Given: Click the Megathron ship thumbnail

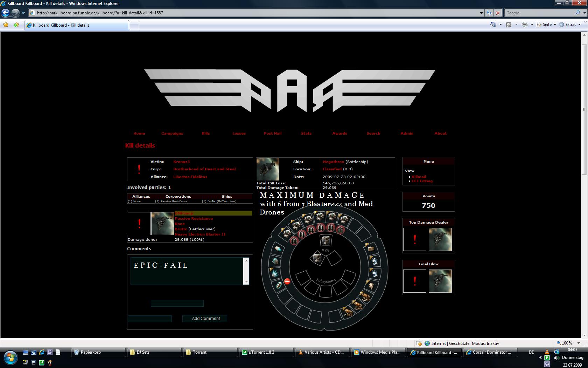Looking at the screenshot, I should coord(267,169).
